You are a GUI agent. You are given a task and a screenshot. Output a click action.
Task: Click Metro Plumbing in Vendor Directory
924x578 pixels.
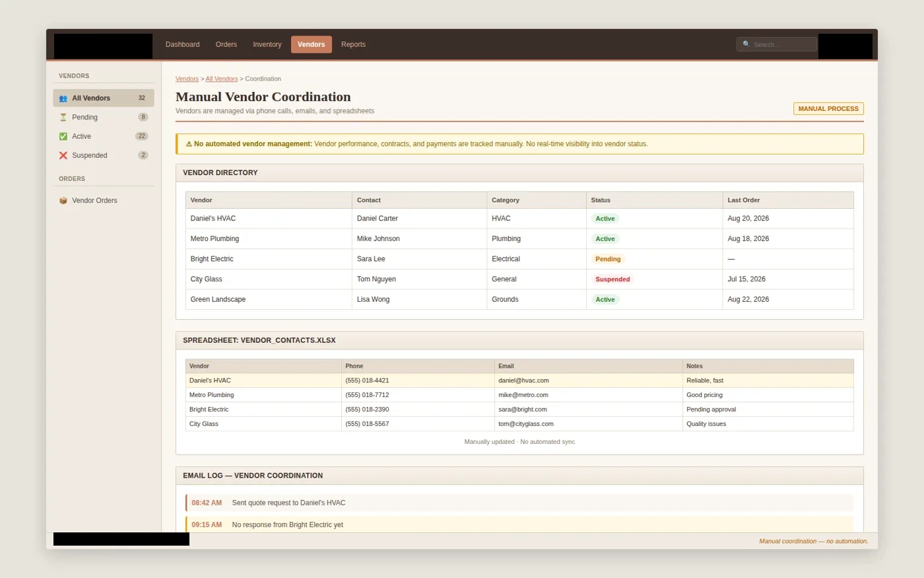pyautogui.click(x=214, y=238)
